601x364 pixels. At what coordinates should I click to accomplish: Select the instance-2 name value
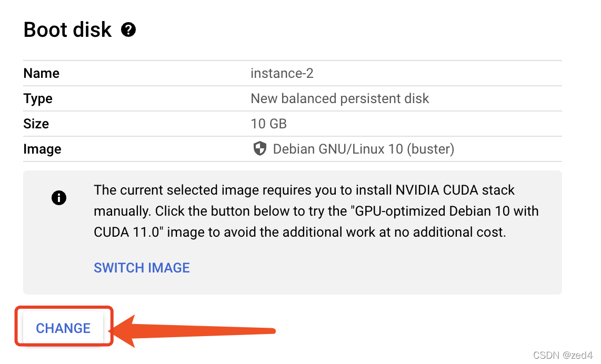pos(282,73)
